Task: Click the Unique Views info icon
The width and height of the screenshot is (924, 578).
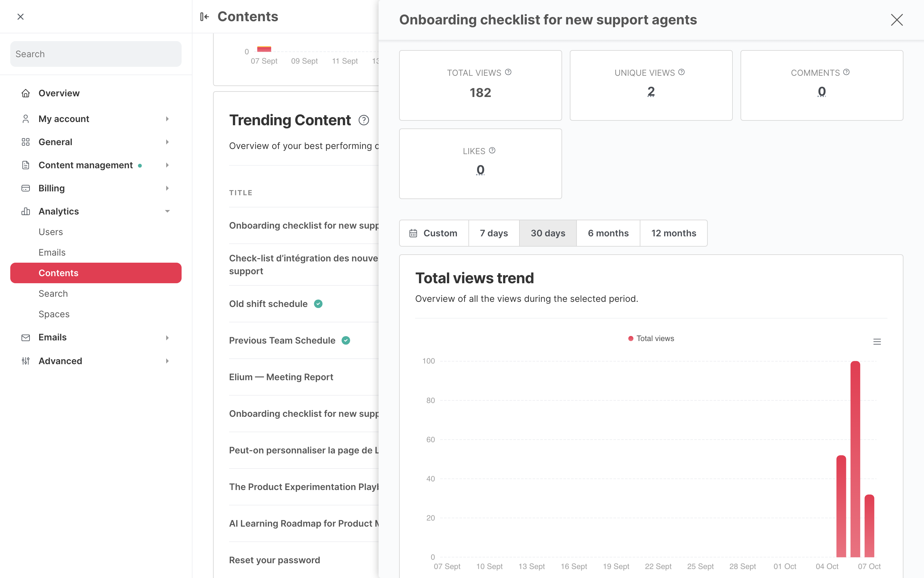Action: (681, 72)
